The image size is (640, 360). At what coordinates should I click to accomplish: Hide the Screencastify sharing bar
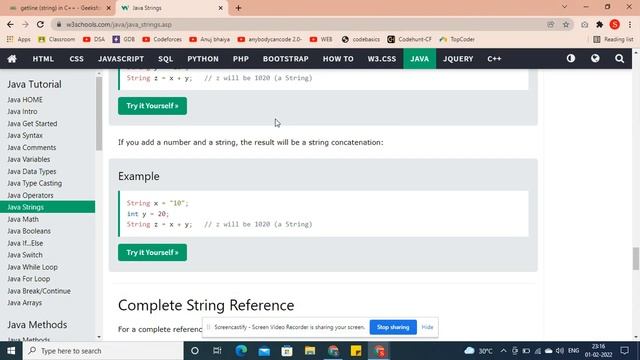point(427,327)
